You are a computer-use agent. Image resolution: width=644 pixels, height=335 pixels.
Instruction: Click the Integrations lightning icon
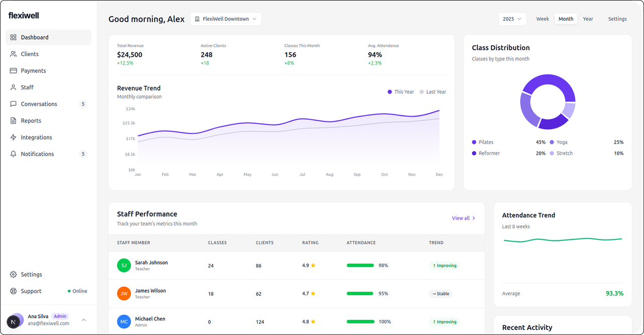point(13,137)
